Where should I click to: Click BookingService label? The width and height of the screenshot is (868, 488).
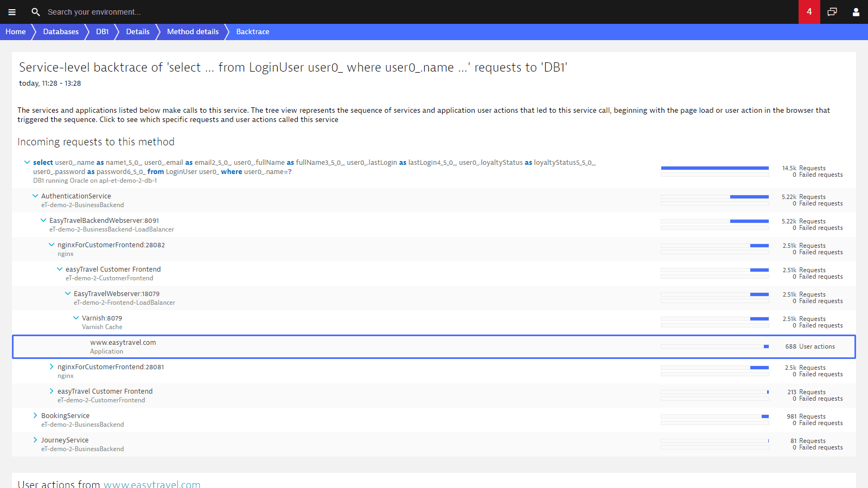tap(65, 416)
